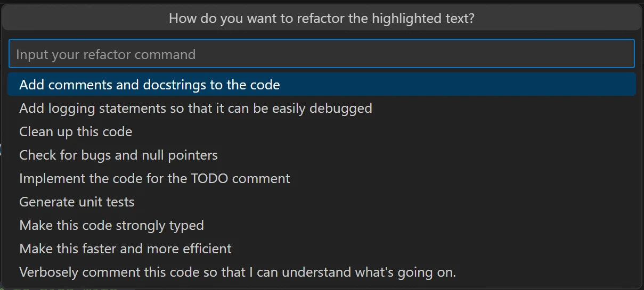The image size is (644, 290).
Task: Start the null pointer bug check suggestion
Action: (118, 155)
